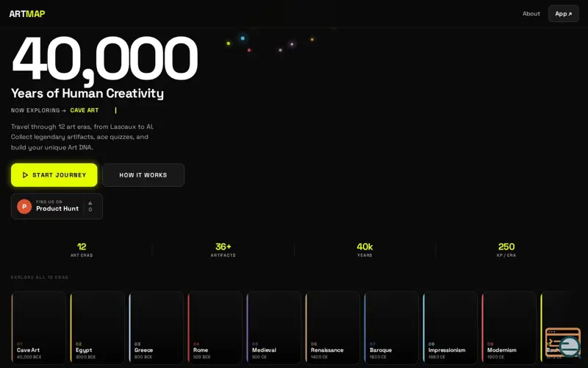This screenshot has width=588, height=368.
Task: Select the Cave Art era card
Action: [x=39, y=328]
